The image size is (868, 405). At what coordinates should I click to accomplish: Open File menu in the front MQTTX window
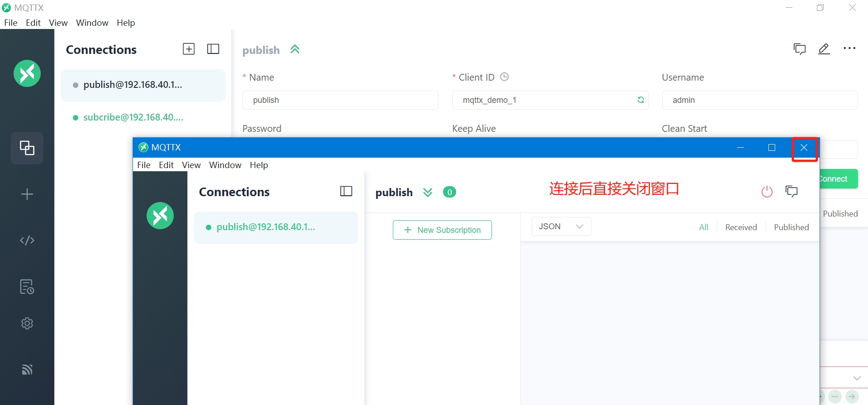144,165
